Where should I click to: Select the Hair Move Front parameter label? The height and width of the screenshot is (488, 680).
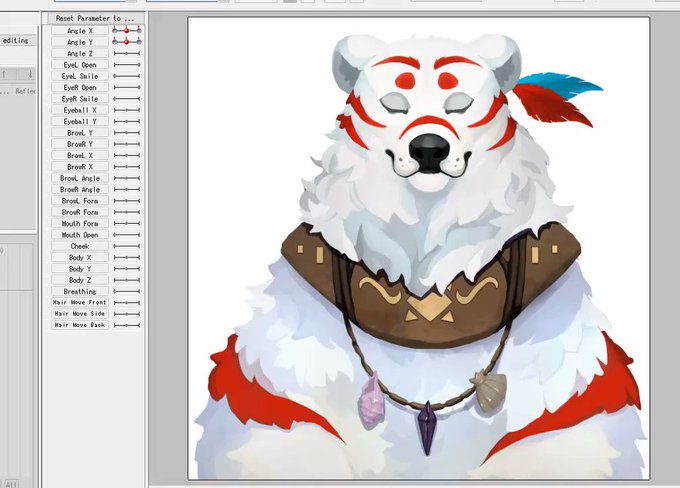coord(80,302)
